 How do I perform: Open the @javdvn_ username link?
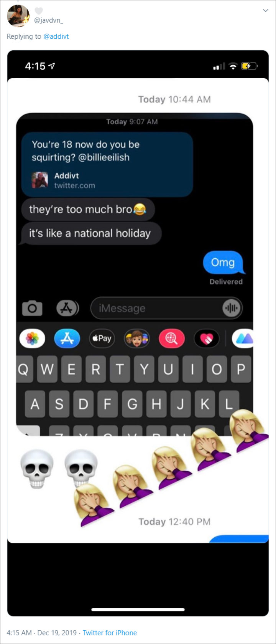49,21
